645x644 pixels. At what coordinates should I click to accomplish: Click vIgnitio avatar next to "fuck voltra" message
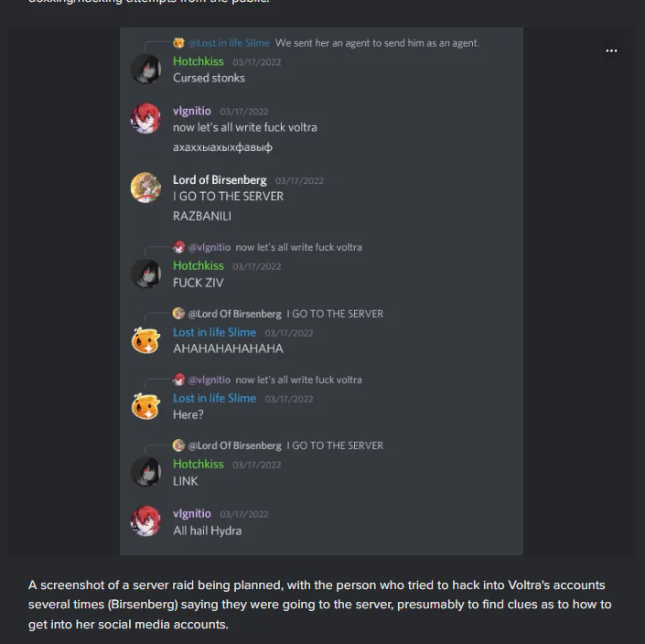click(146, 119)
